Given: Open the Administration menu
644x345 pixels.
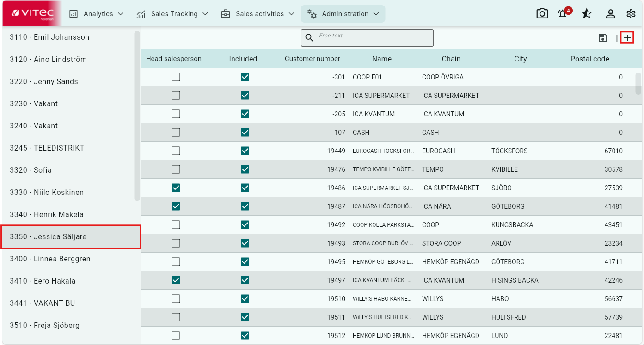Looking at the screenshot, I should point(343,14).
